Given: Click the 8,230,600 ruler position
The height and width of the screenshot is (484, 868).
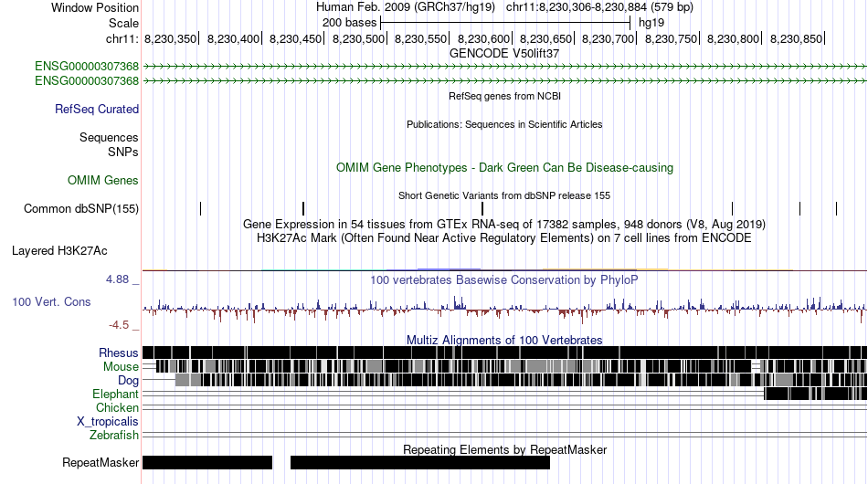Looking at the screenshot, I should pos(483,38).
